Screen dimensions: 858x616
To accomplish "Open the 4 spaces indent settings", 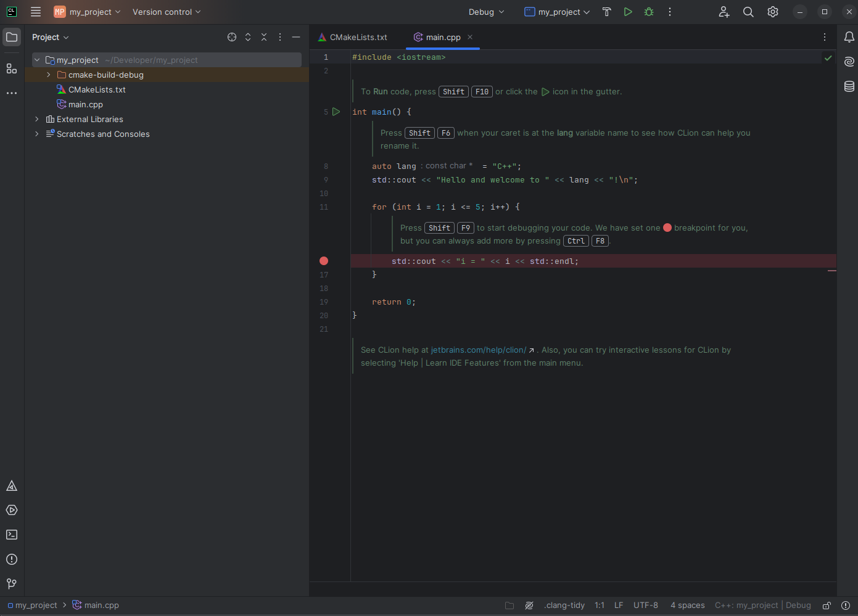I will pyautogui.click(x=688, y=606).
